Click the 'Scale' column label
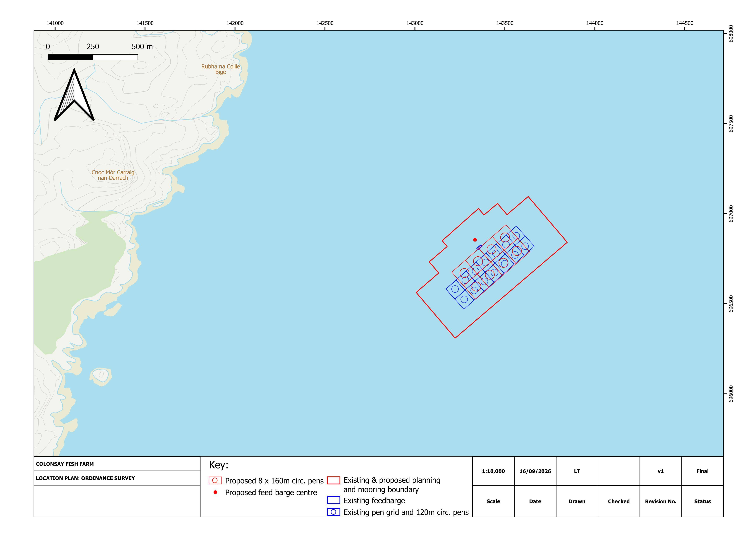This screenshot has height=535, width=756. click(493, 501)
